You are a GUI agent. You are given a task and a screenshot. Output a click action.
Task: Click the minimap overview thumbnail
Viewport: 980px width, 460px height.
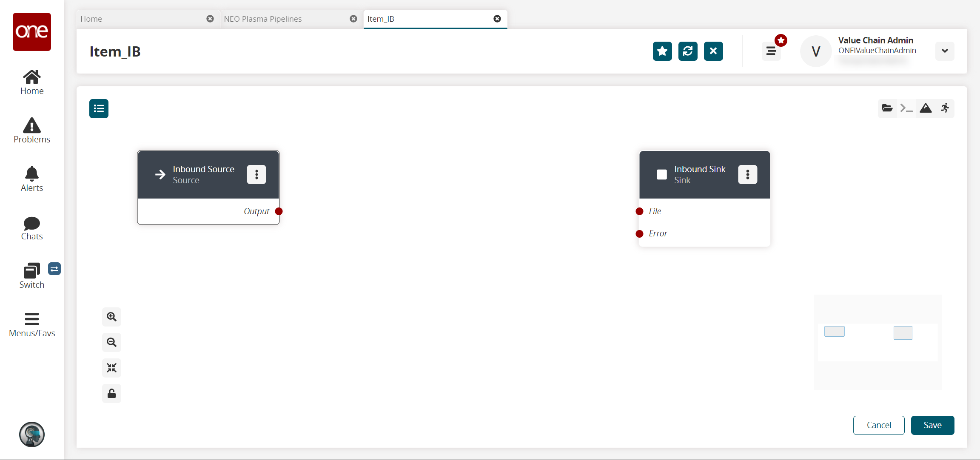tap(877, 342)
